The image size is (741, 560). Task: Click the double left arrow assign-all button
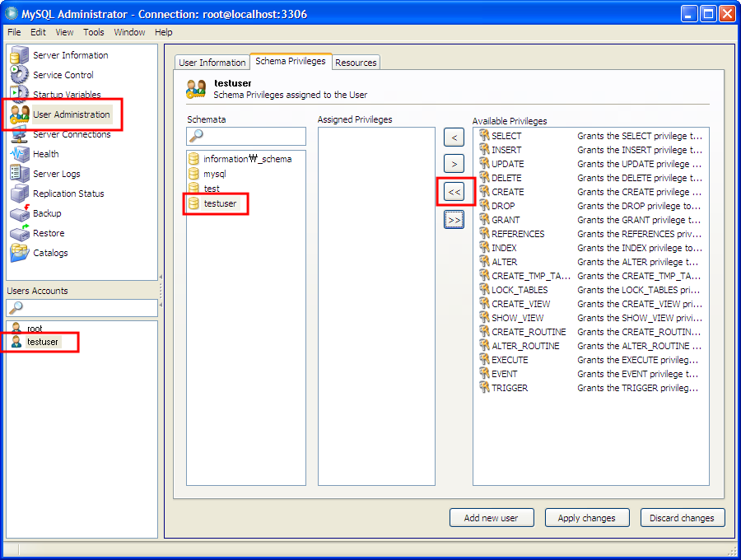[454, 192]
